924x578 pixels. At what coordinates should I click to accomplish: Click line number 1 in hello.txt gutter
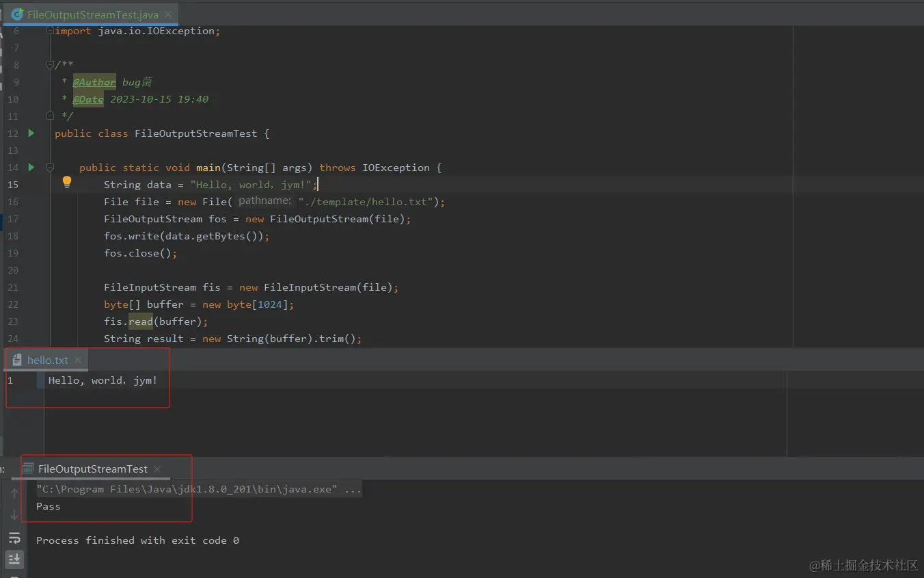pos(10,380)
